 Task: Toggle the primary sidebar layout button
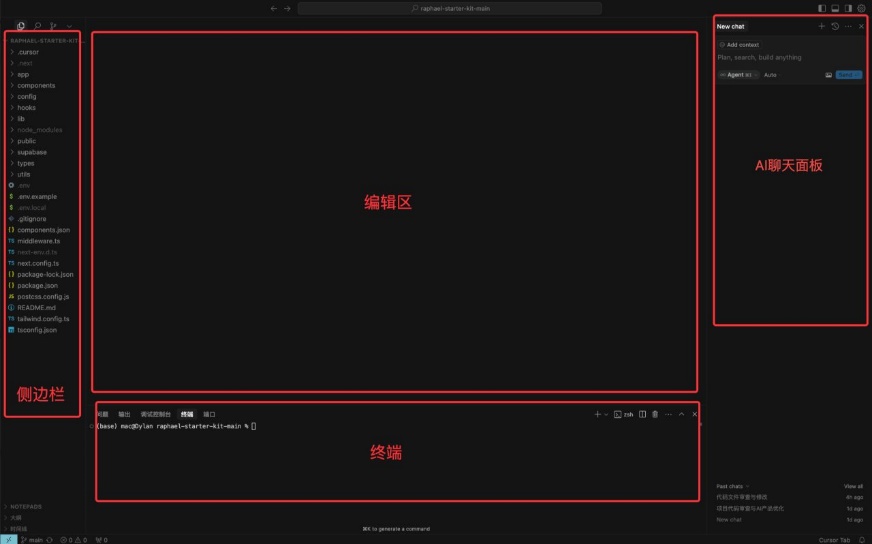pos(822,8)
